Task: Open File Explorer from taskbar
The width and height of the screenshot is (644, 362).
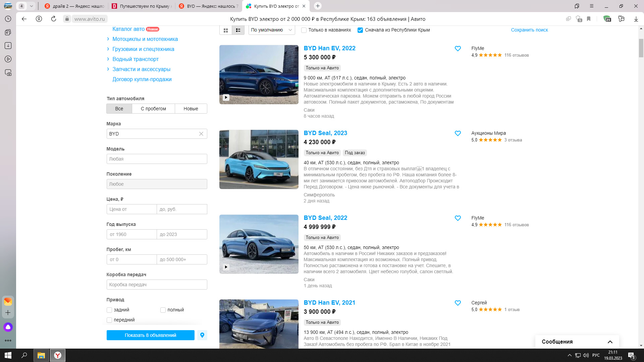Action: coord(41,355)
